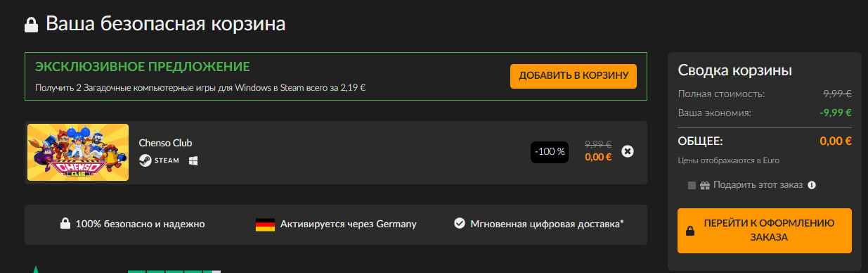Open the Chenso Club game title link
The width and height of the screenshot is (868, 273).
(x=165, y=143)
